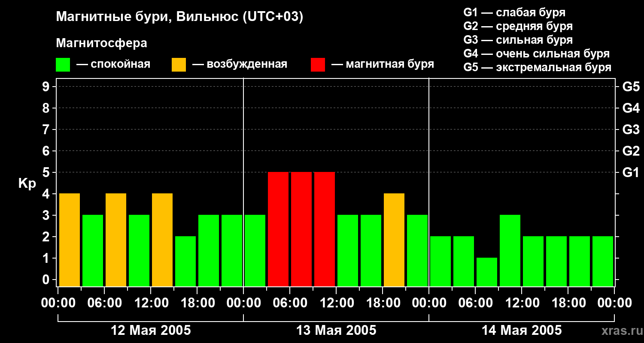Click the 18:00 time label under 13 May
The image size is (644, 343).
click(x=383, y=303)
